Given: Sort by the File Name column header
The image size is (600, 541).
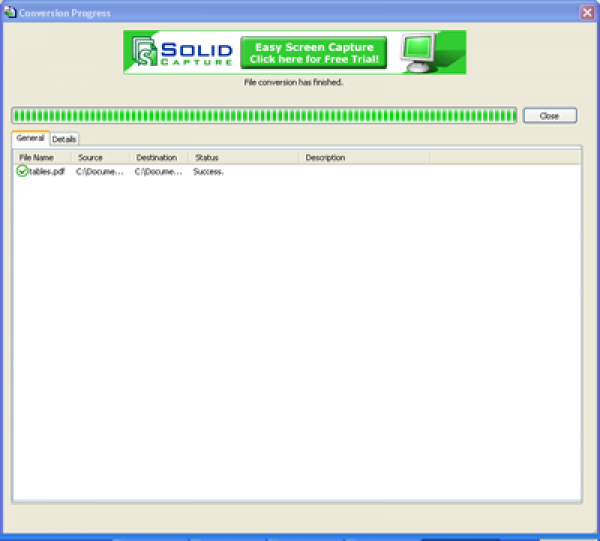Looking at the screenshot, I should (x=43, y=158).
